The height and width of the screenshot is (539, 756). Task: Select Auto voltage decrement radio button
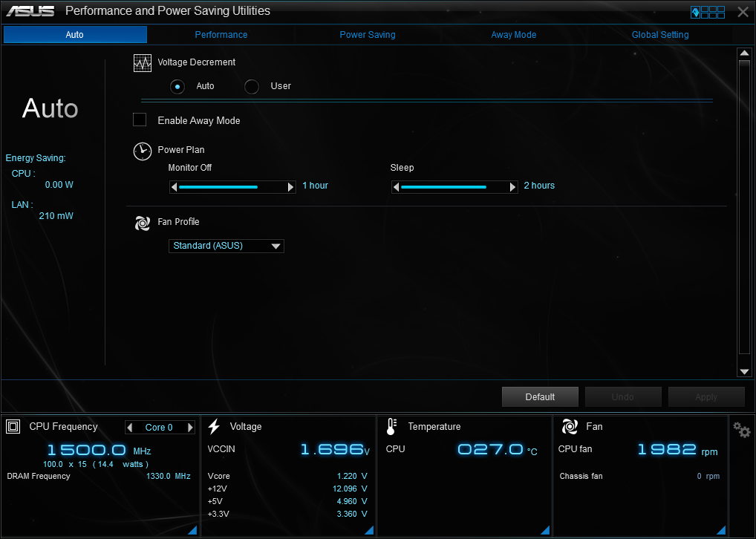[177, 87]
